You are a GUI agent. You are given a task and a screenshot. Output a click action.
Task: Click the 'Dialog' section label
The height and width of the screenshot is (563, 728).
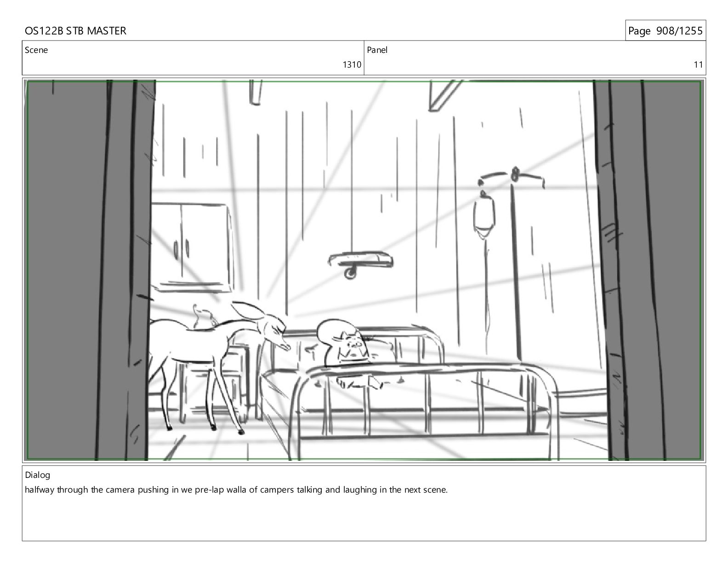pyautogui.click(x=38, y=475)
